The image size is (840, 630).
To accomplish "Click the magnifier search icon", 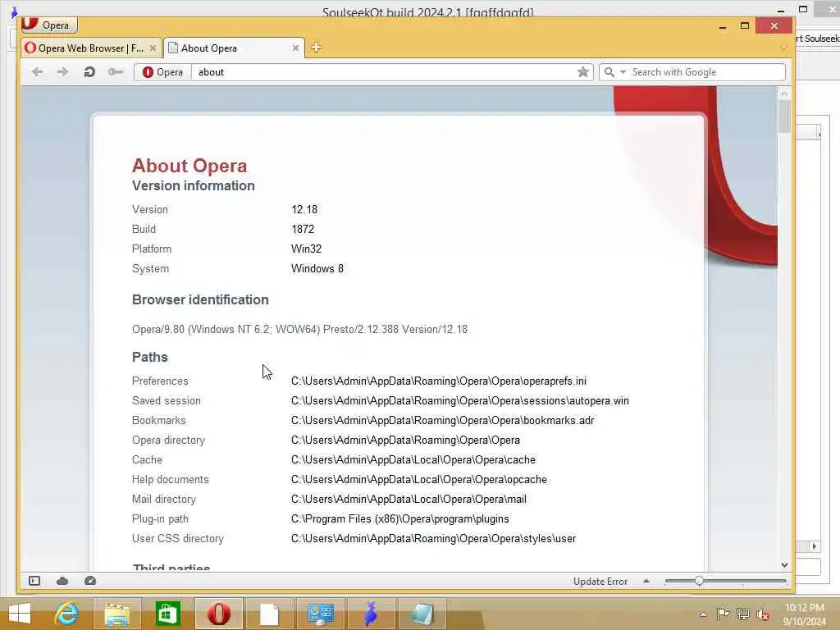I will pyautogui.click(x=609, y=72).
